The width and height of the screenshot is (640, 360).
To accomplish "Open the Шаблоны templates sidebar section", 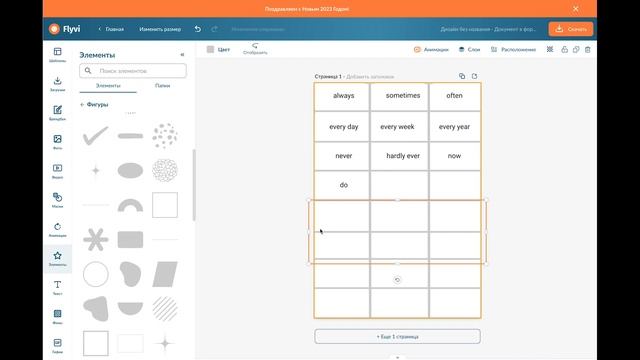I will [x=58, y=55].
